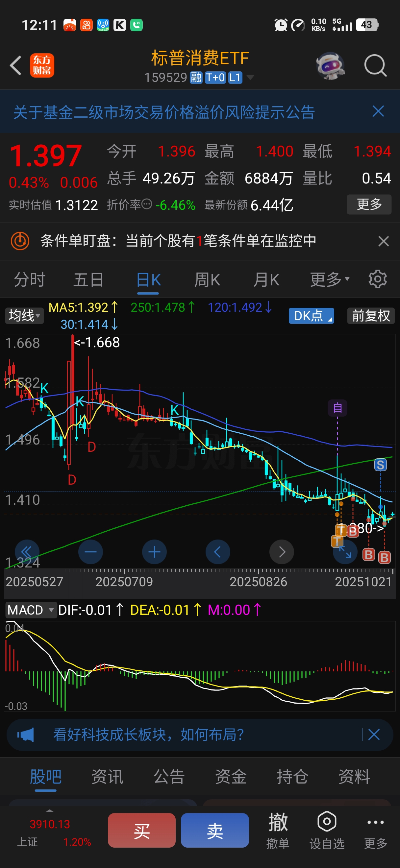Tap the MACD histogram sub-chart
Image resolution: width=400 pixels, height=868 pixels.
(200, 666)
